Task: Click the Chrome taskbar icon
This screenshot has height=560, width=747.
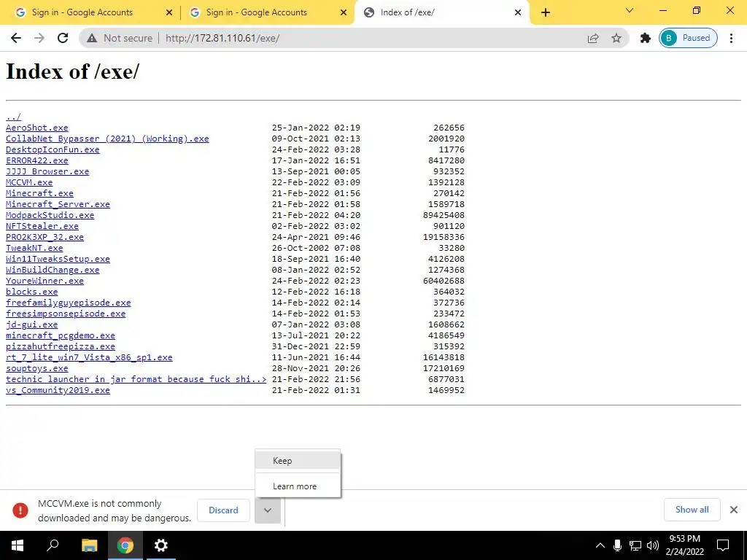Action: tap(125, 545)
